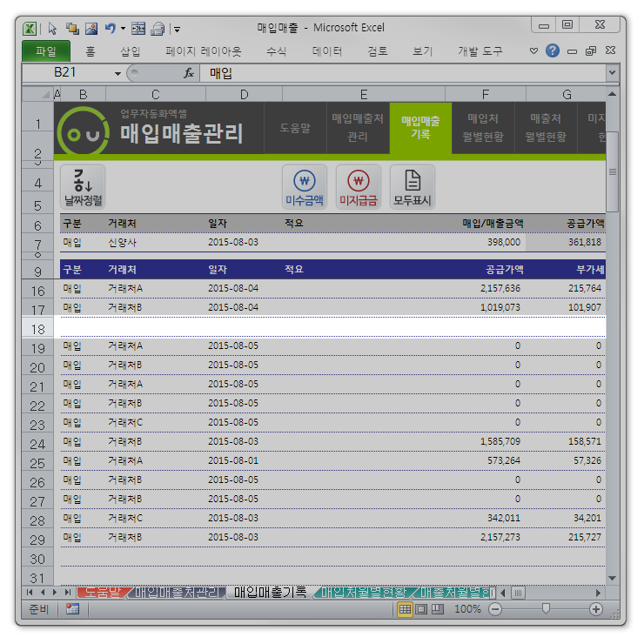Click the 모두표시 document icon
Viewport: 644px width, 644px height.
point(412,187)
